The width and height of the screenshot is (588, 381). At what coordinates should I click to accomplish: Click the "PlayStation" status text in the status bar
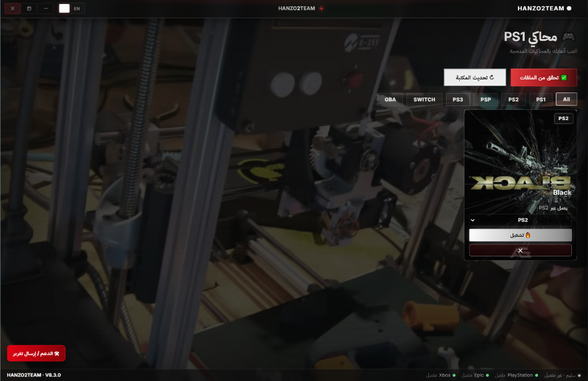(x=520, y=375)
